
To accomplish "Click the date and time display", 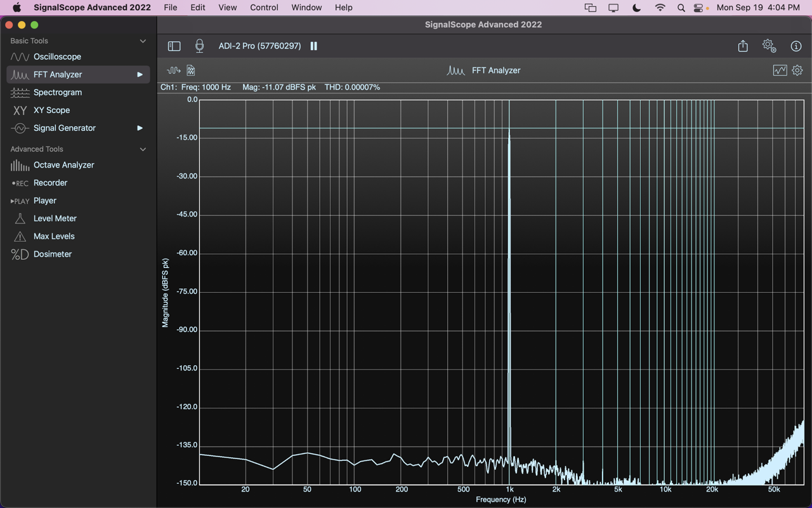I will click(758, 8).
